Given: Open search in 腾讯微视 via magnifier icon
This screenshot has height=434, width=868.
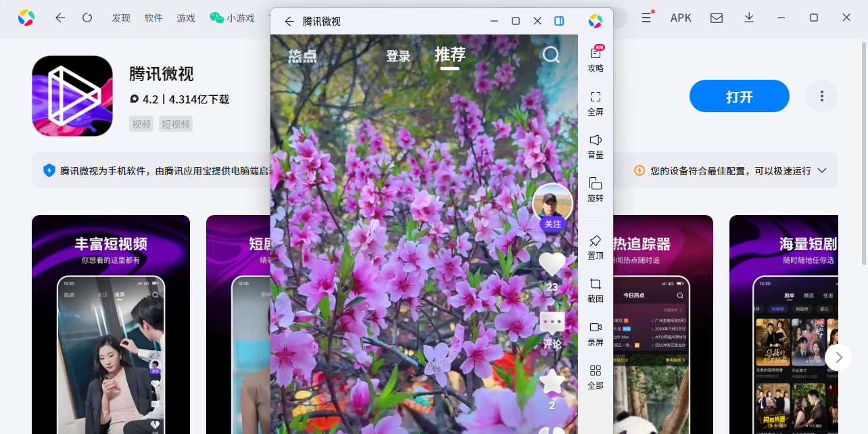Looking at the screenshot, I should coord(551,55).
